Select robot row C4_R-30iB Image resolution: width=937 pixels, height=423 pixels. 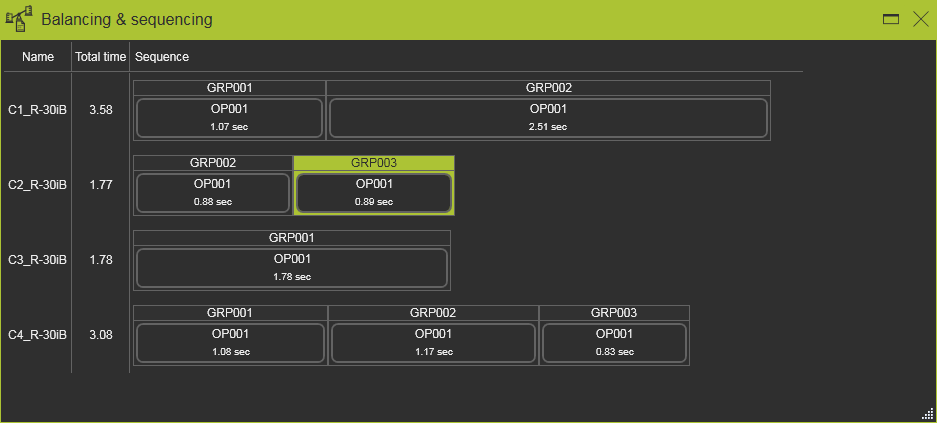[x=37, y=335]
